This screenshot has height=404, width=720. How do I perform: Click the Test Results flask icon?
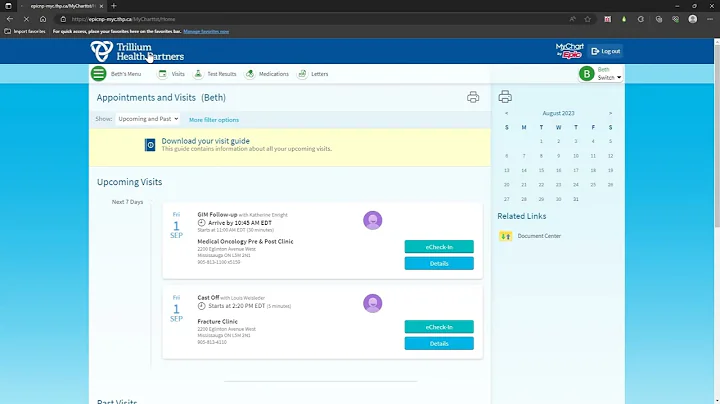tap(198, 73)
